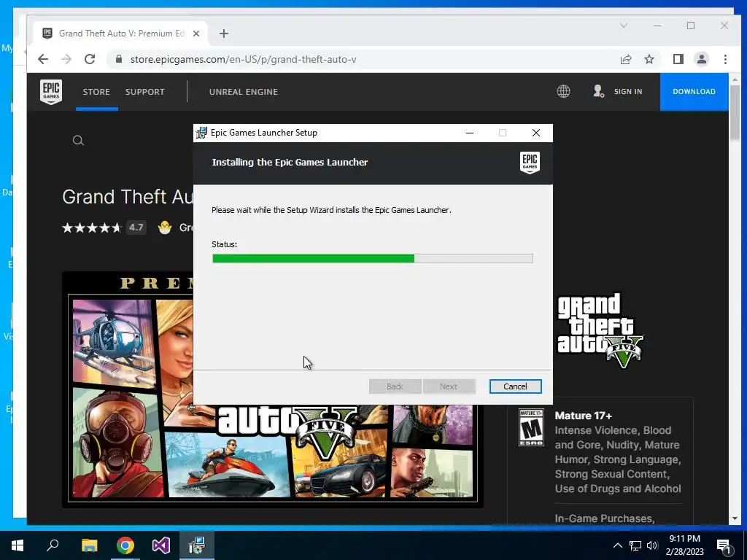Bookmark this page with star icon

pos(649,59)
